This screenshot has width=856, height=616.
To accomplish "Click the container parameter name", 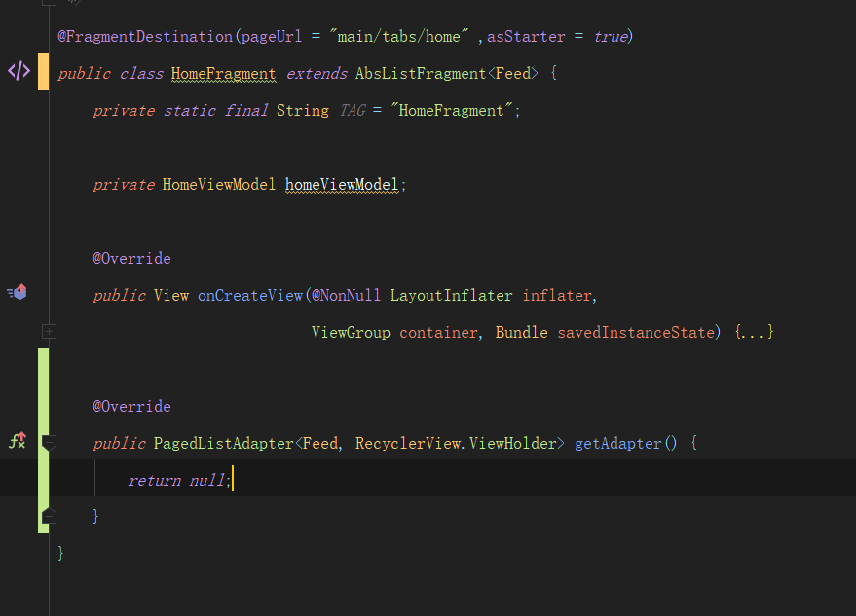I will pos(438,332).
